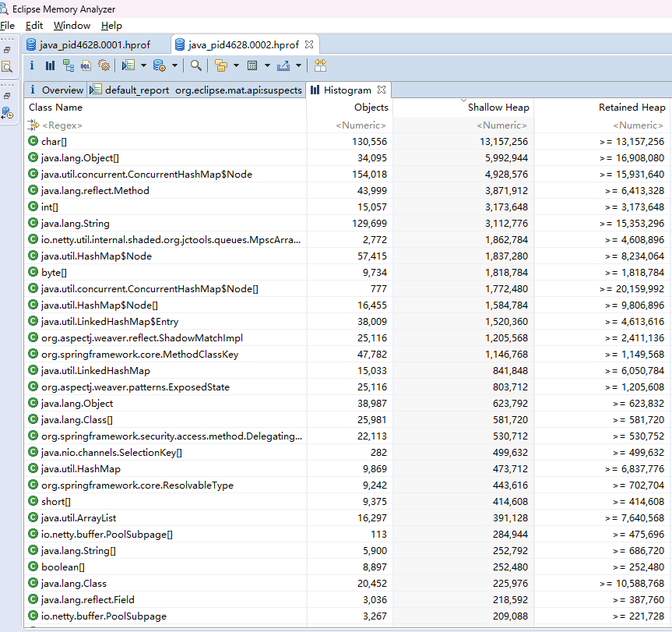Viewport: 672px width, 632px height.
Task: Open the default_report suspects tab
Action: 196,90
